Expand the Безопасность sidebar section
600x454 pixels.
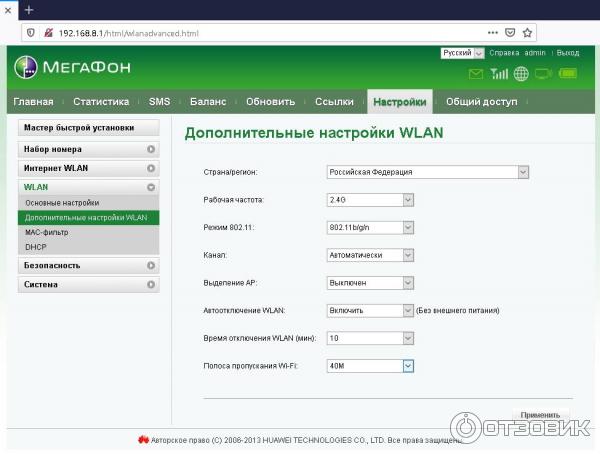(88, 265)
